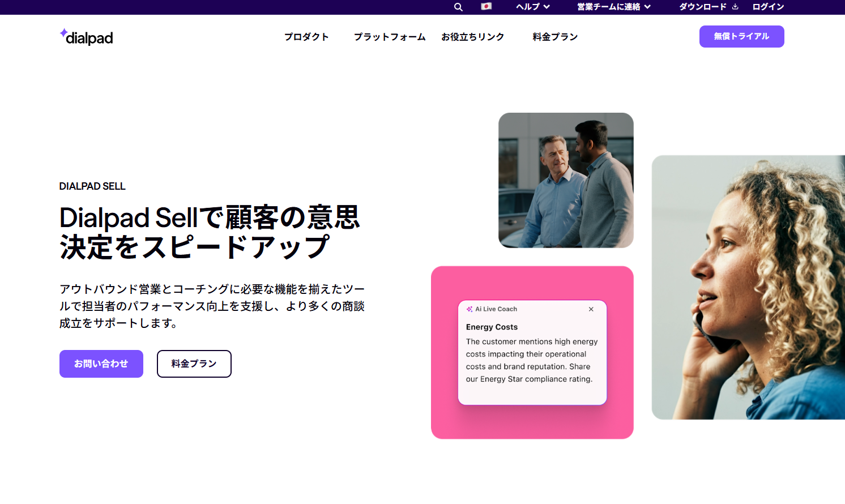This screenshot has height=504, width=845.
Task: Click the Japan flag language icon
Action: [486, 7]
